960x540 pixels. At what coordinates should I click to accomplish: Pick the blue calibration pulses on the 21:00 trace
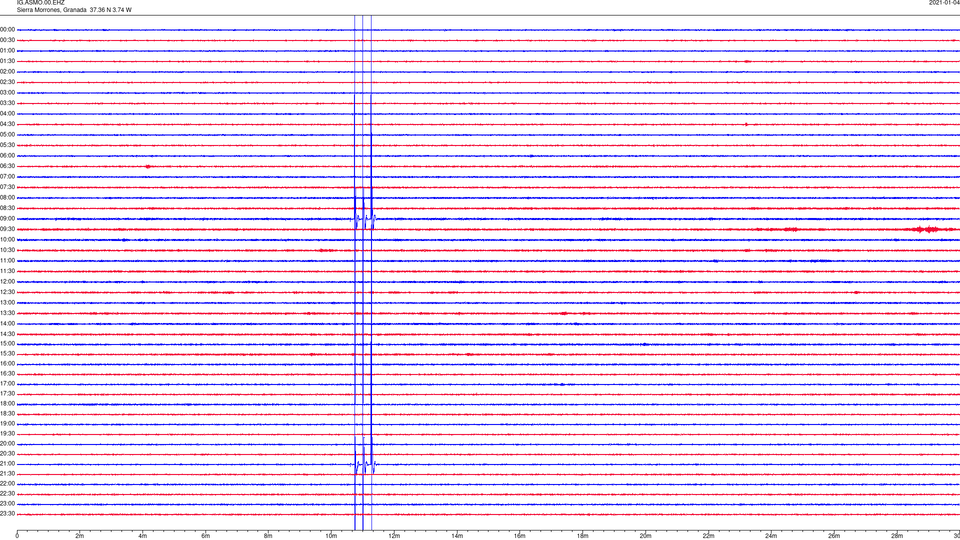coord(364,464)
